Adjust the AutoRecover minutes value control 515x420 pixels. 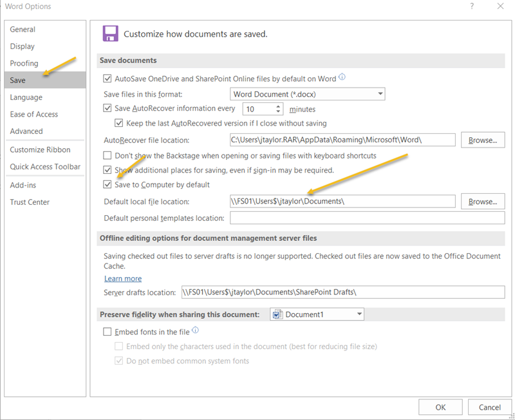pos(279,109)
